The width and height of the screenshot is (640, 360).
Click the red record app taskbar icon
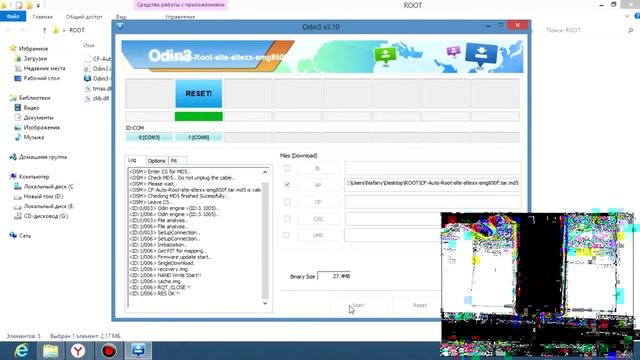point(109,351)
